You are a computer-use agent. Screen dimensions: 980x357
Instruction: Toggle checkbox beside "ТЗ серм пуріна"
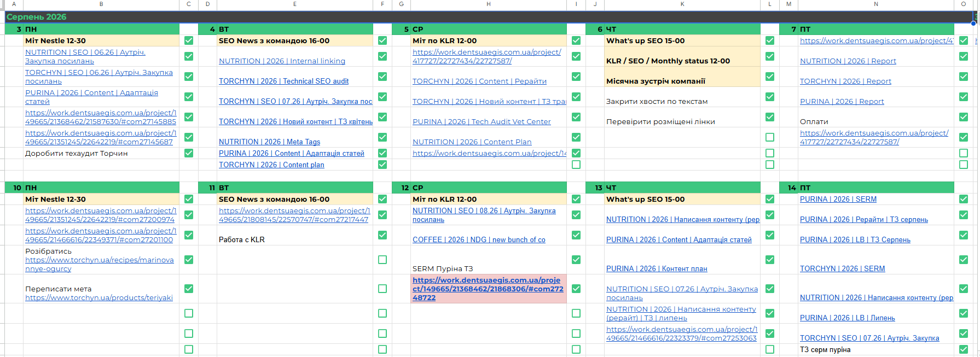click(964, 349)
